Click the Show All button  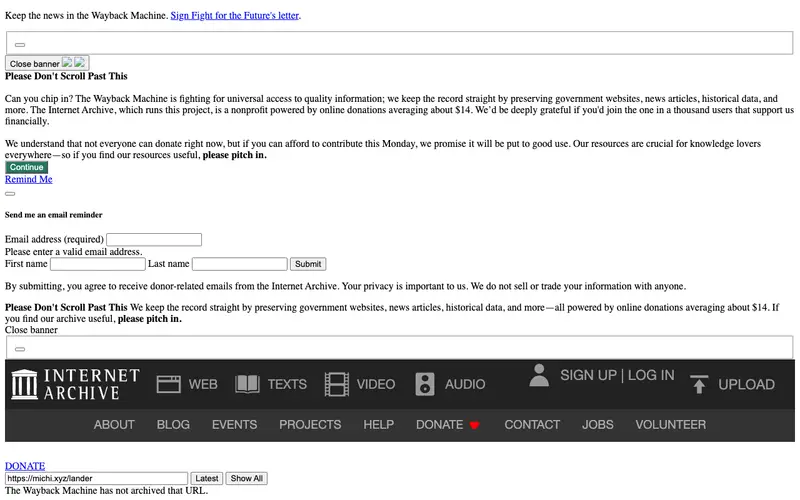tap(246, 479)
